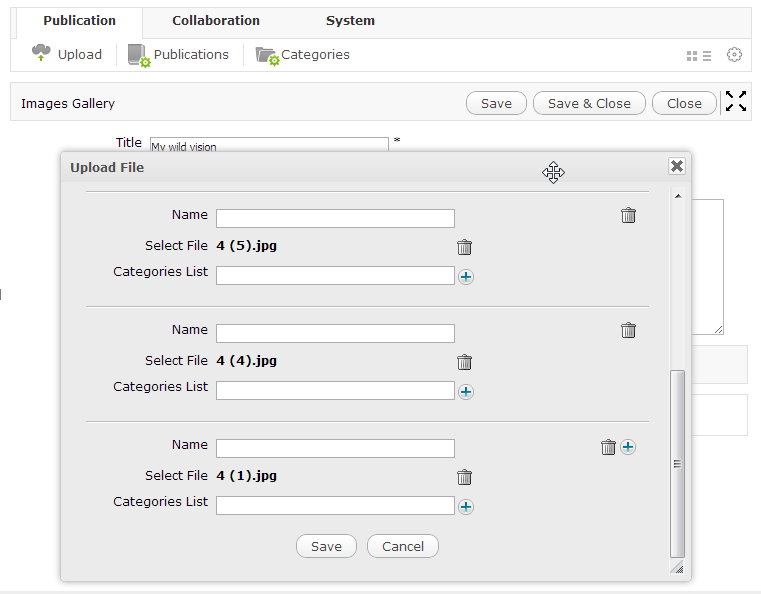Delete the 4 (1).jpg selected file
This screenshot has width=761, height=594.
pyautogui.click(x=464, y=477)
